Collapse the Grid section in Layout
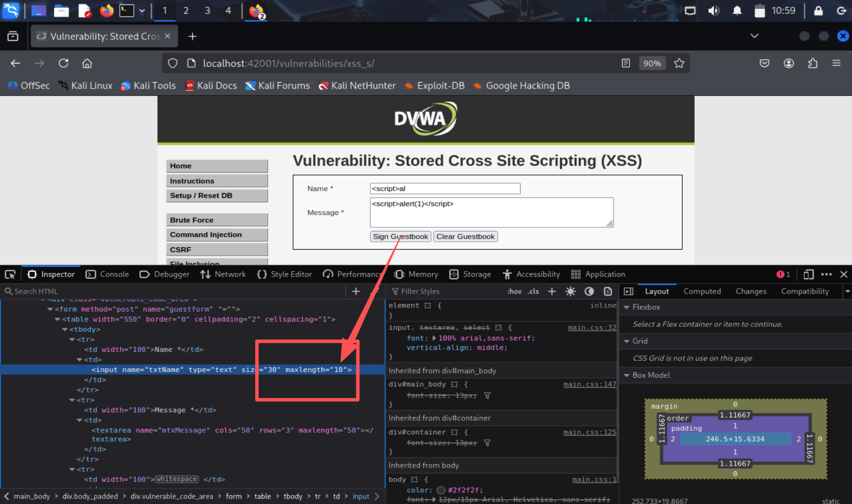852x504 pixels. tap(627, 341)
